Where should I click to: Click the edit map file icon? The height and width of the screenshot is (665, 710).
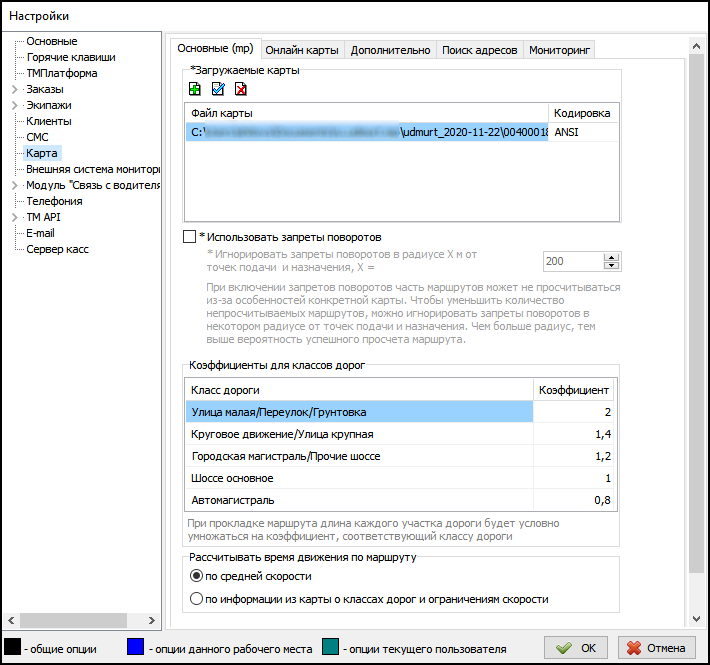click(218, 89)
